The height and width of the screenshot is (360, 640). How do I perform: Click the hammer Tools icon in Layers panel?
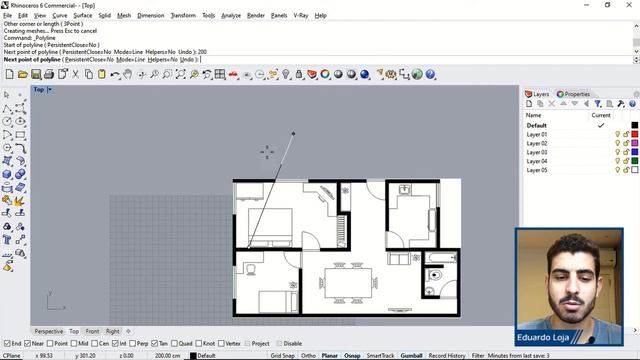click(x=620, y=104)
